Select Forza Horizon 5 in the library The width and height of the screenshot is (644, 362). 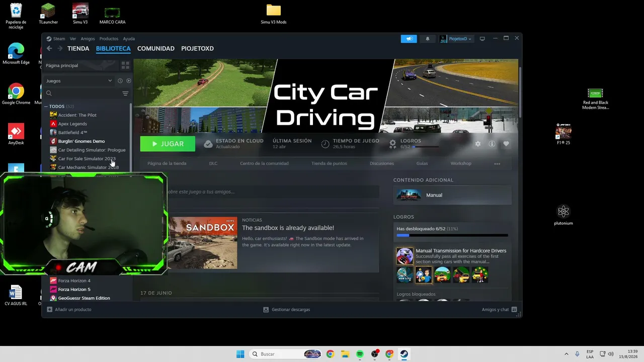pyautogui.click(x=74, y=290)
